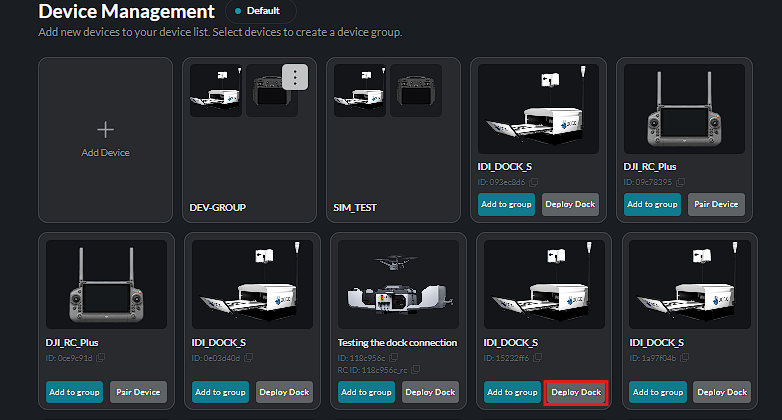The image size is (782, 420).
Task: Add DJI_RC_Plus 09c78395 to group
Action: tap(652, 205)
